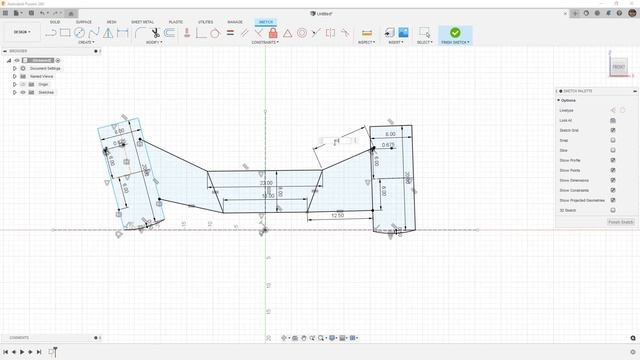This screenshot has height=360, width=640.
Task: Open the Insert dropdown menu
Action: tap(396, 42)
